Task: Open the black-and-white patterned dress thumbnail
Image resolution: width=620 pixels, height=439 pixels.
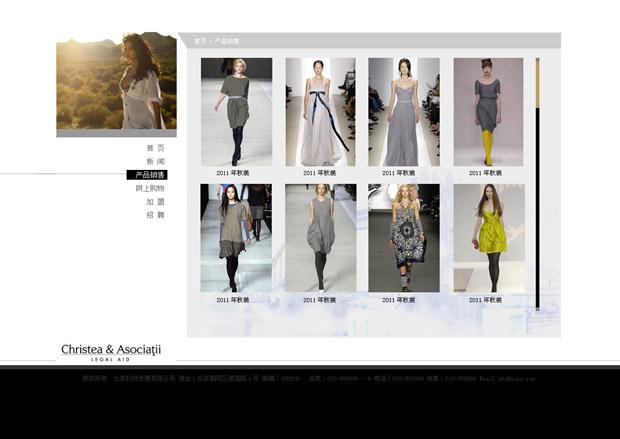Action: coord(403,238)
